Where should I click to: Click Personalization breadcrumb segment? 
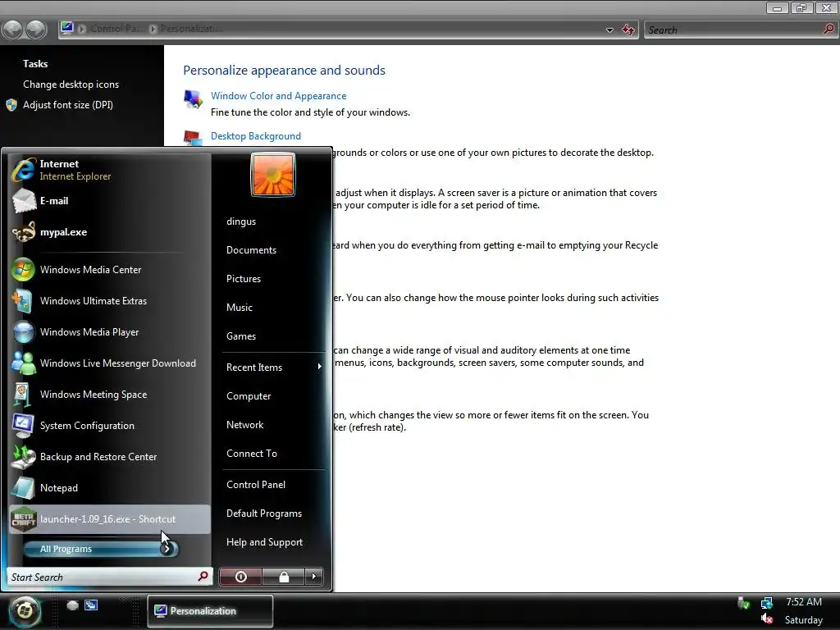point(191,29)
